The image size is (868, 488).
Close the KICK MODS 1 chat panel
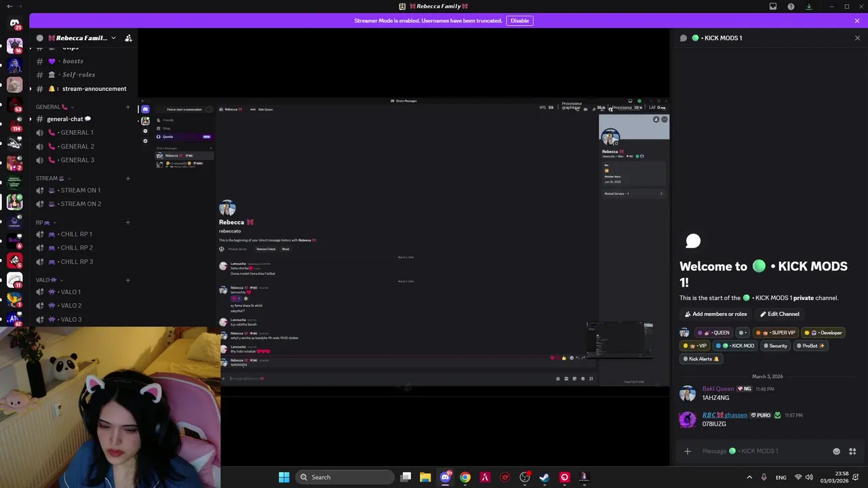click(857, 38)
